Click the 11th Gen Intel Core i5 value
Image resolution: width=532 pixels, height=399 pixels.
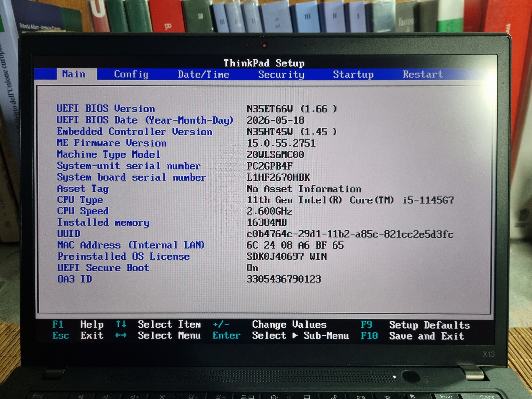click(350, 200)
